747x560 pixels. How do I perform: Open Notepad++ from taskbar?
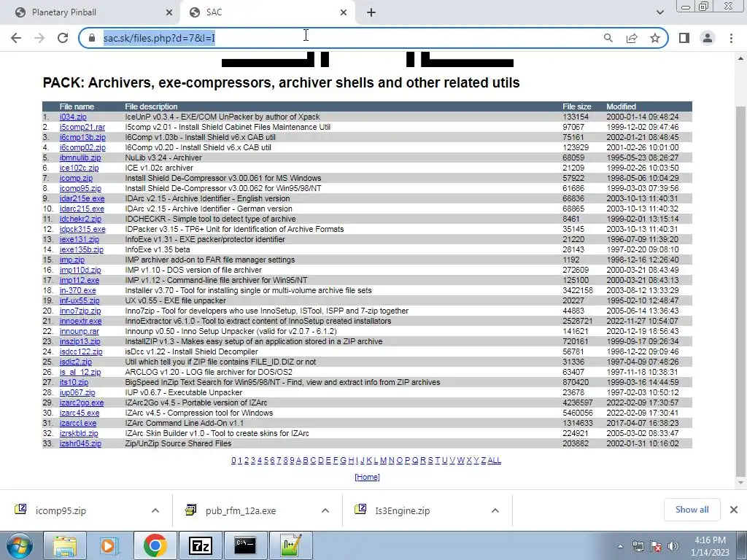click(x=290, y=545)
